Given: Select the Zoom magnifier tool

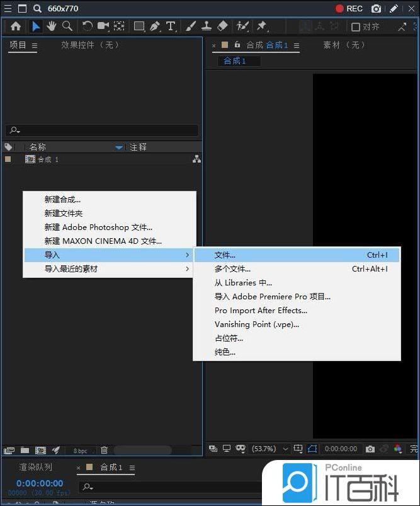Looking at the screenshot, I should point(67,26).
